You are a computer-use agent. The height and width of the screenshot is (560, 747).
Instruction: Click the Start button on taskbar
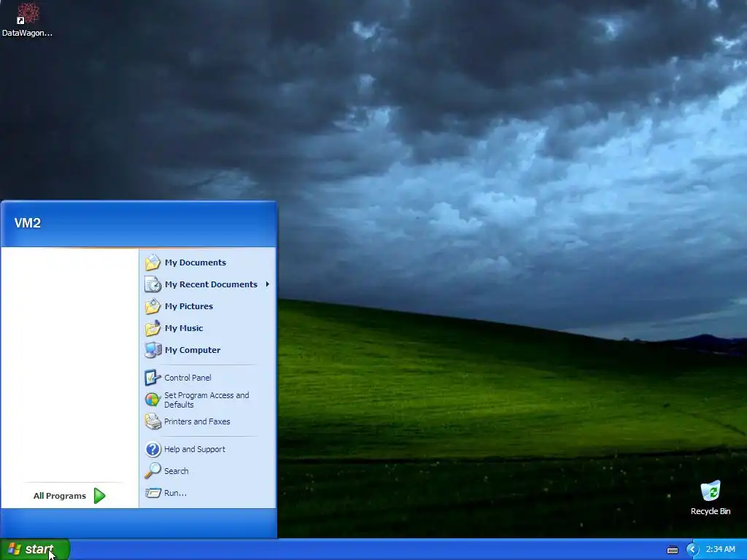pos(35,550)
